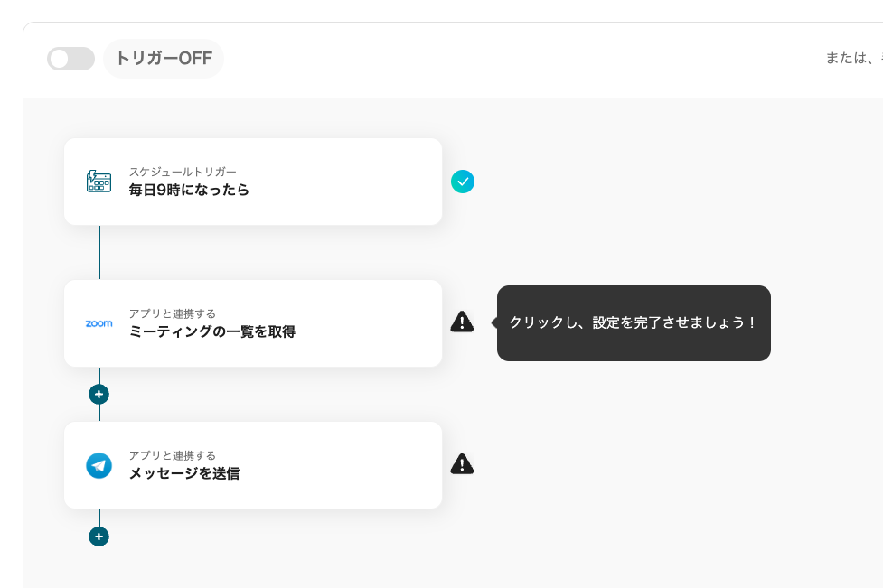Add a step below the Telegram action
This screenshot has width=883, height=588.
(x=99, y=537)
